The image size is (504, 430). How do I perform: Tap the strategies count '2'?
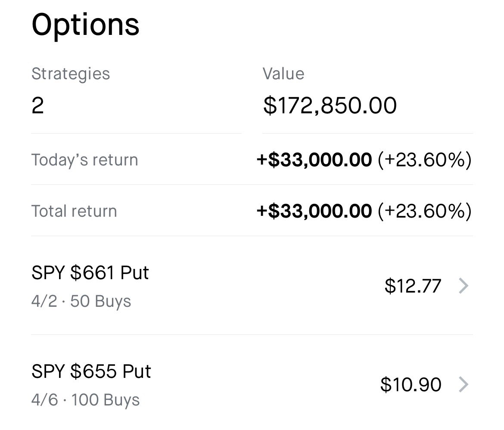click(38, 106)
